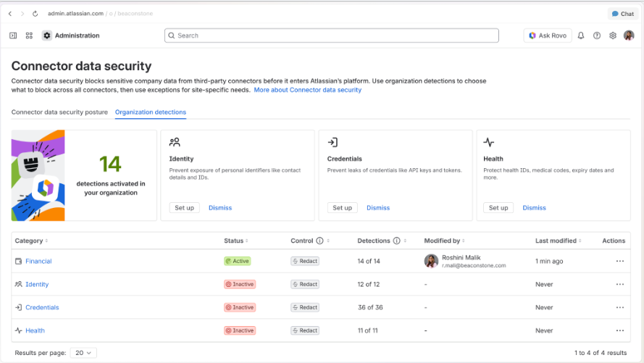Click the browser reload icon

coord(35,14)
